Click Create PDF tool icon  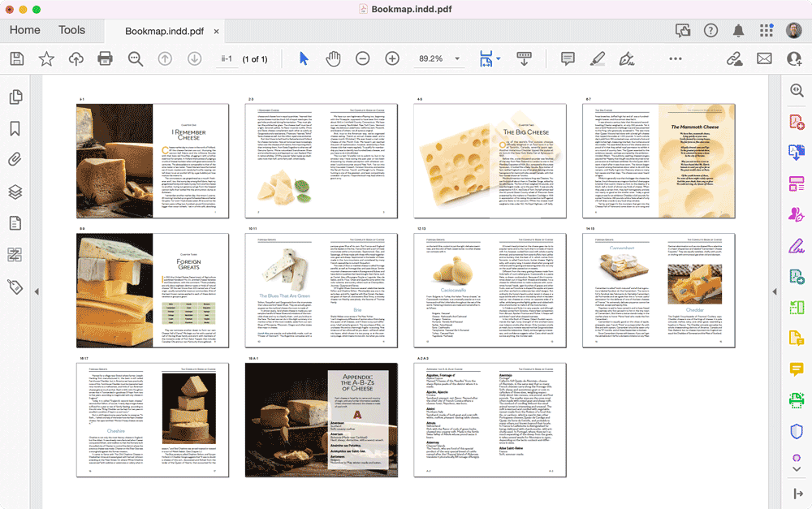tap(797, 123)
